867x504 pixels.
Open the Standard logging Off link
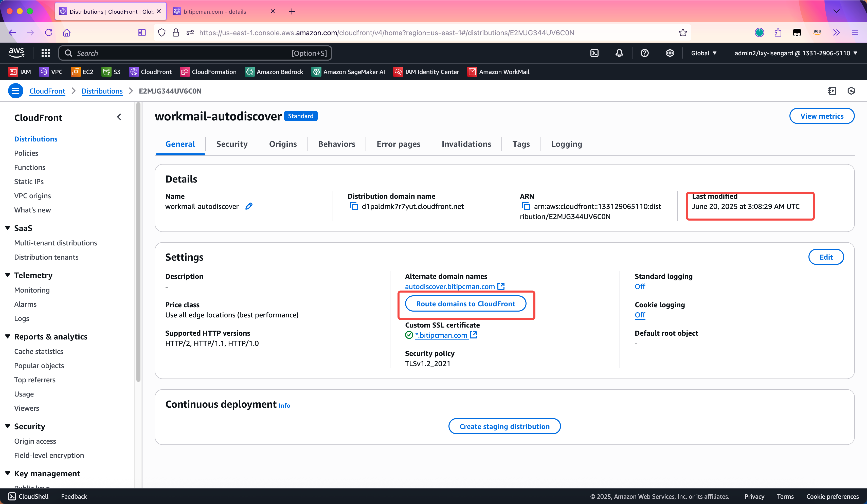640,286
